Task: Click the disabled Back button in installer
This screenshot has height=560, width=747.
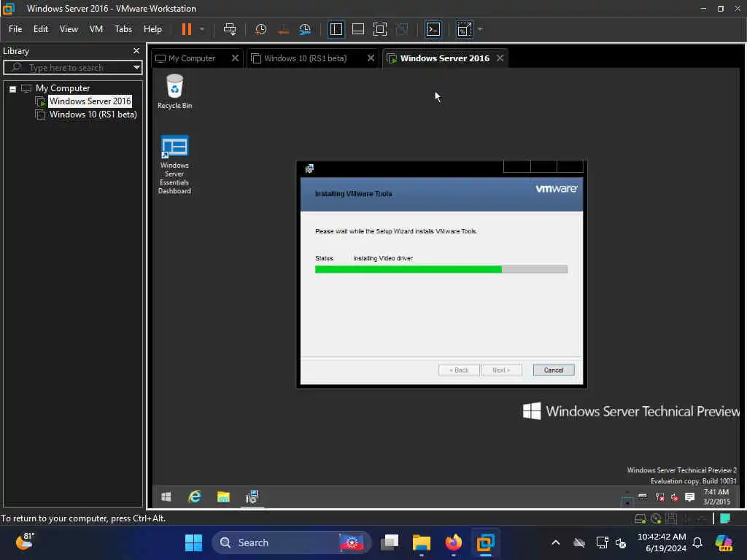Action: click(x=459, y=370)
